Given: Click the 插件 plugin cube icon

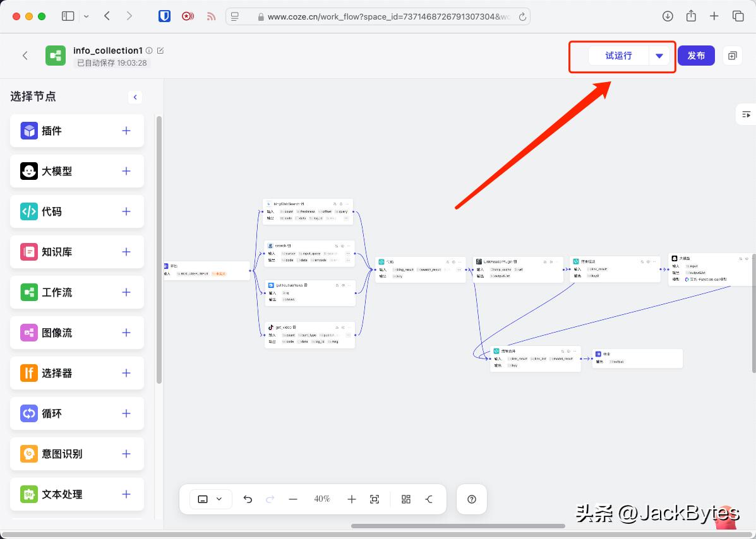Looking at the screenshot, I should pyautogui.click(x=29, y=131).
